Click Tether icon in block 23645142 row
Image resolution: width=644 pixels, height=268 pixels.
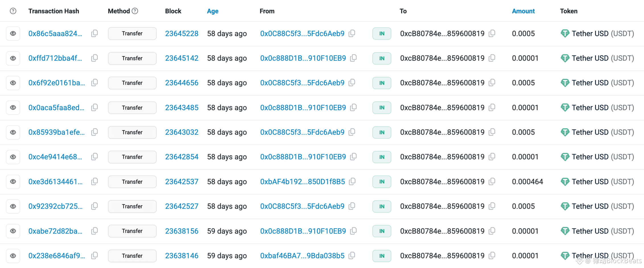coord(565,58)
